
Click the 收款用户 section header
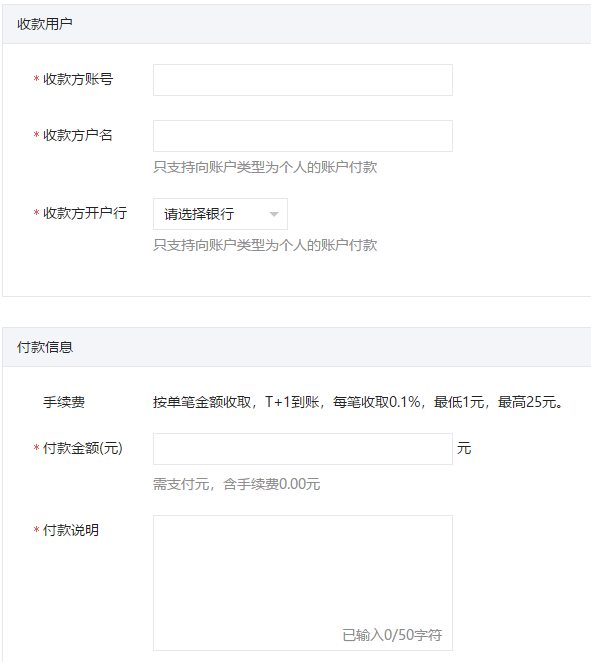pos(45,24)
